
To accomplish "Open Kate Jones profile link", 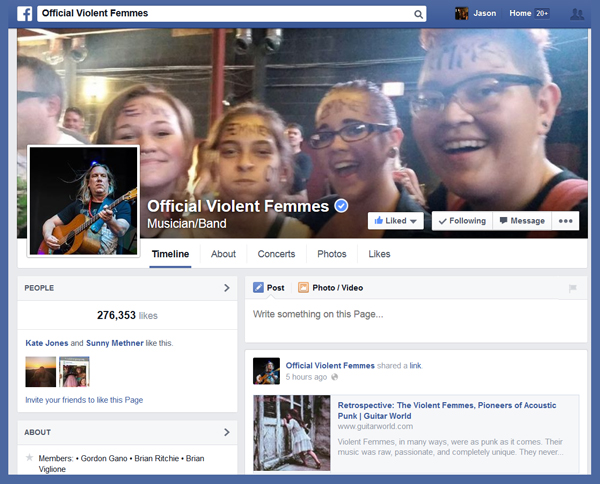I will tap(47, 343).
